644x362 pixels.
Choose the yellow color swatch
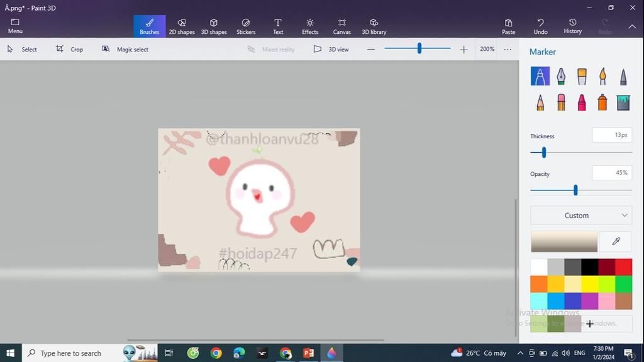pos(589,284)
